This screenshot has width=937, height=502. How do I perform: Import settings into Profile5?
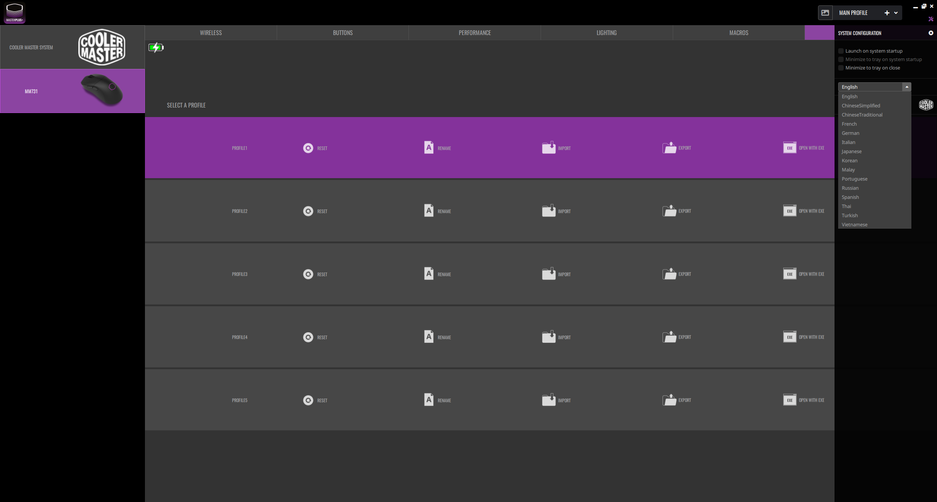tap(549, 400)
